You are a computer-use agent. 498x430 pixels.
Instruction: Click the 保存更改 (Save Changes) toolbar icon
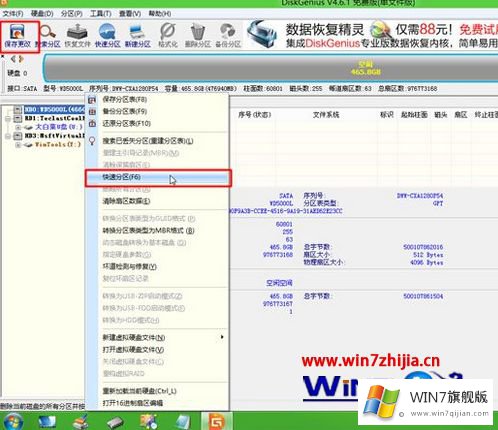point(17,36)
